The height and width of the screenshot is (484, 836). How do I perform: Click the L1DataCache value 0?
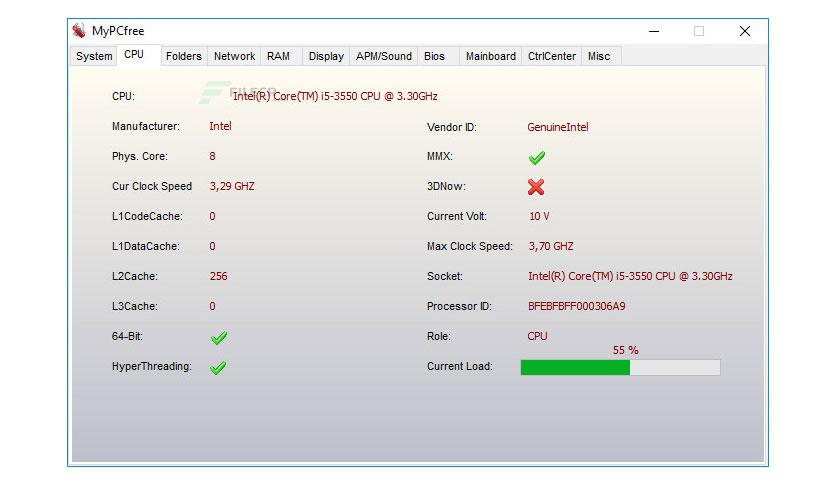tap(212, 246)
